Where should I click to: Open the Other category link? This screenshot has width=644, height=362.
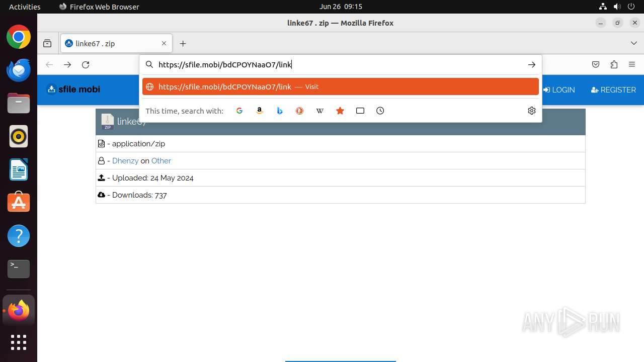[x=161, y=161]
